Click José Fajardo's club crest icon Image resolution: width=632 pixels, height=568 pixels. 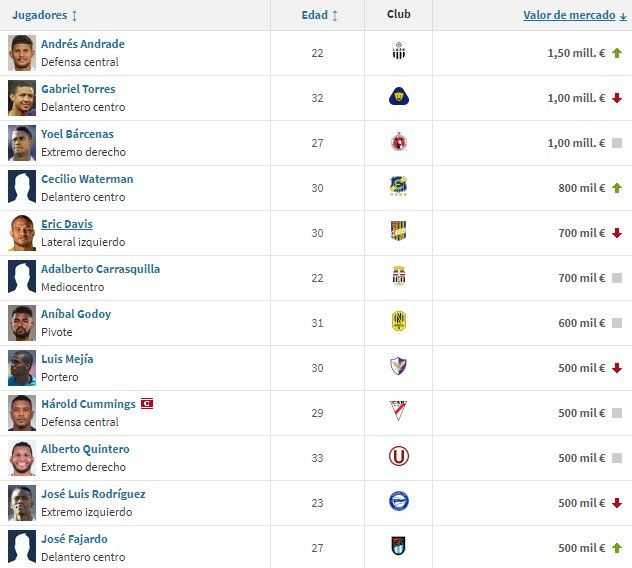tap(399, 547)
